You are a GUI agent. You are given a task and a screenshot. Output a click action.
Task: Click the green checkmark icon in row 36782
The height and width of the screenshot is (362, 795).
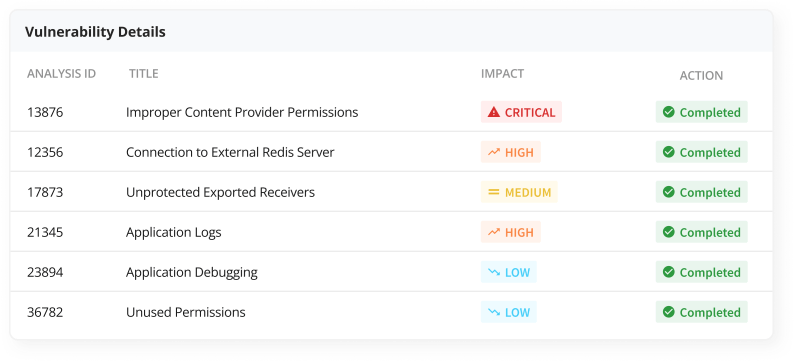point(669,312)
